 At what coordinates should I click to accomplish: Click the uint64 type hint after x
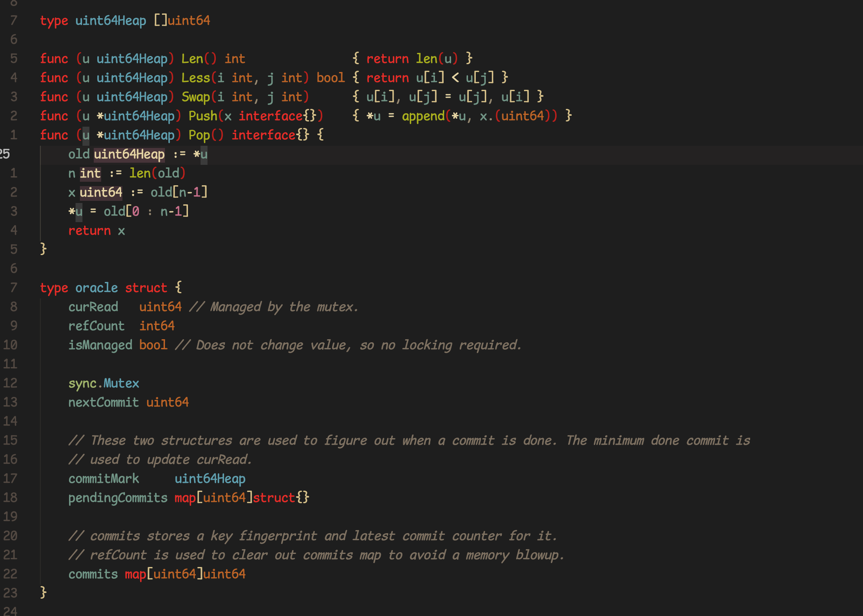point(101,193)
